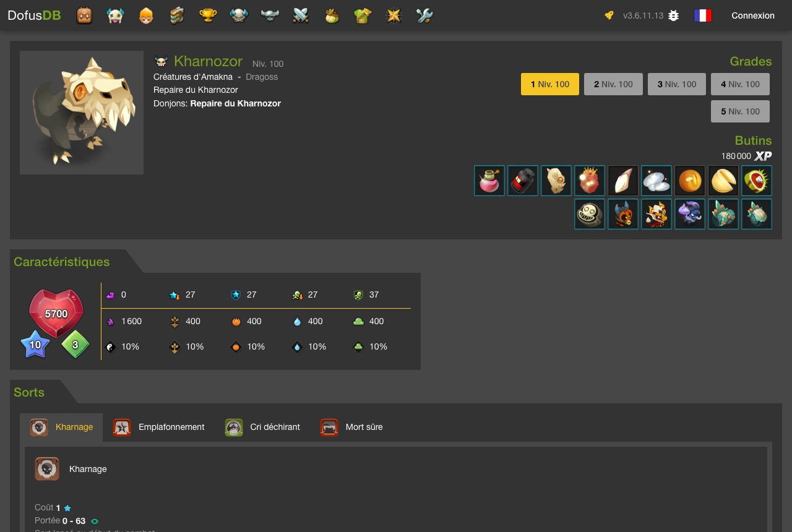Click the blue star 10 action points

click(x=35, y=345)
